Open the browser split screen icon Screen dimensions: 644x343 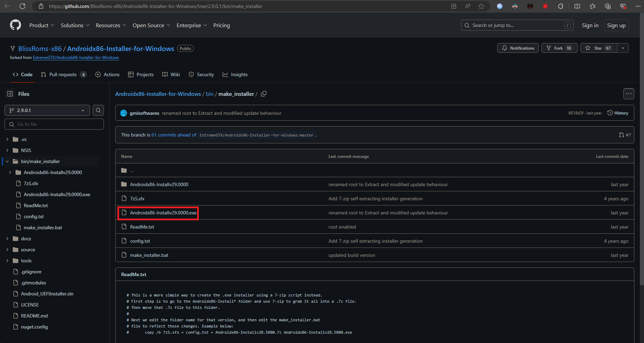point(577,6)
